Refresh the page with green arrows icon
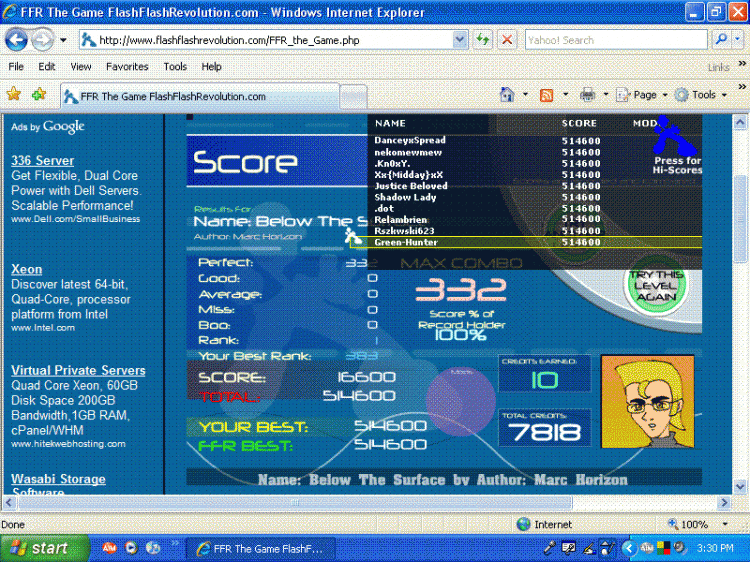Viewport: 750px width, 562px height. [x=483, y=40]
